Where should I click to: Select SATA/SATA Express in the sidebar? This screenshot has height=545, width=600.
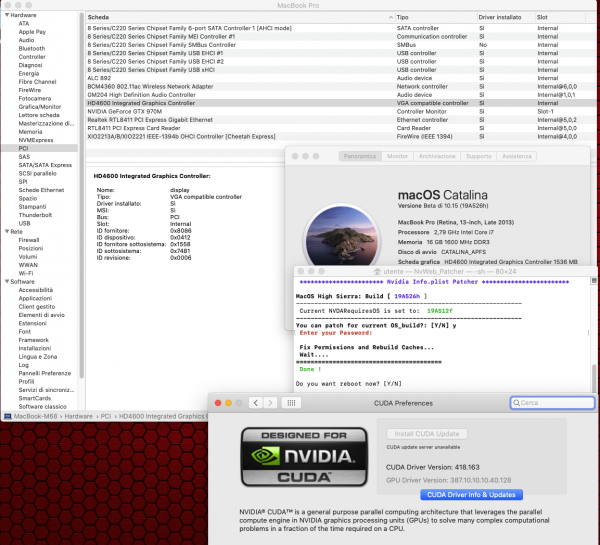pos(45,165)
